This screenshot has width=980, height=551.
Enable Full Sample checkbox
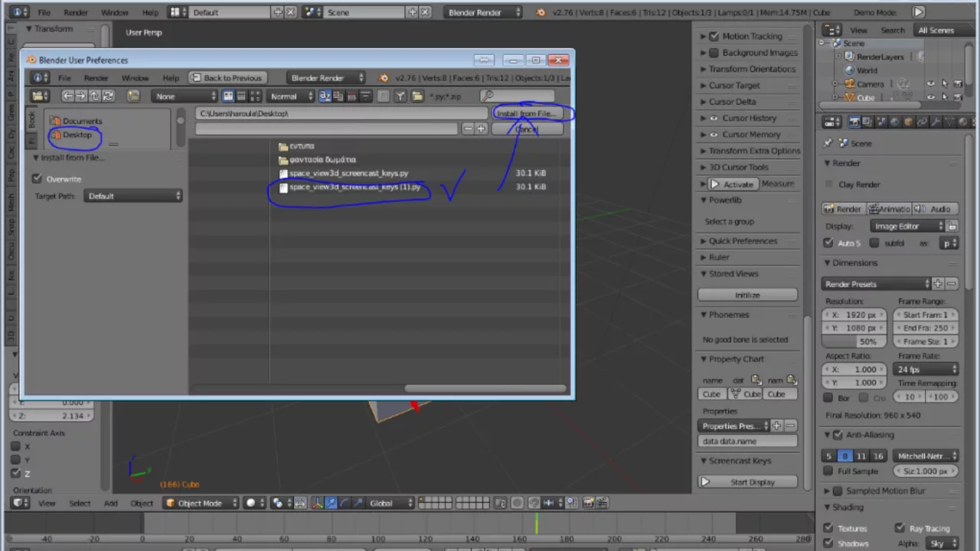828,471
